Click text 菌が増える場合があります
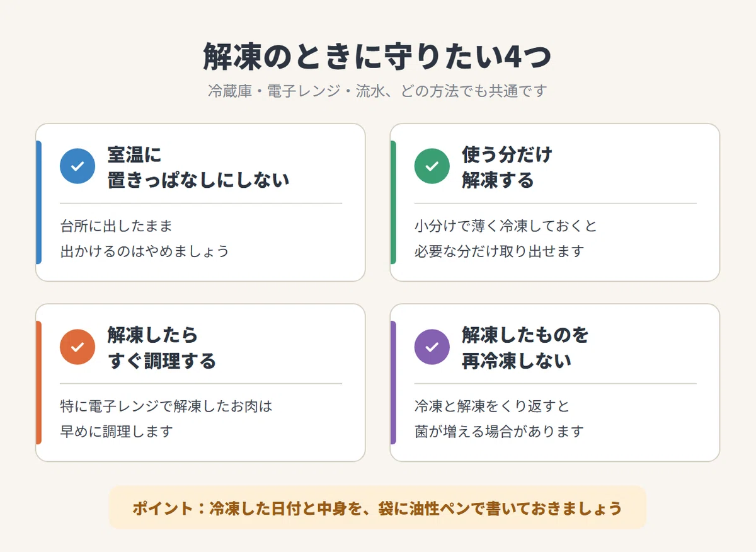The image size is (756, 552). click(499, 432)
